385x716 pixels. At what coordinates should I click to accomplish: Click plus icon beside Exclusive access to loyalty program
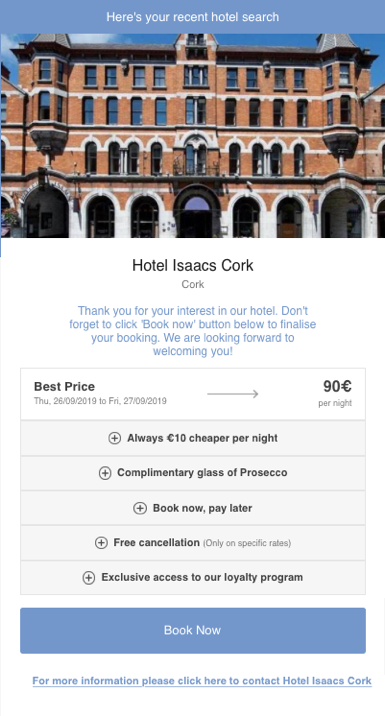[x=89, y=578]
